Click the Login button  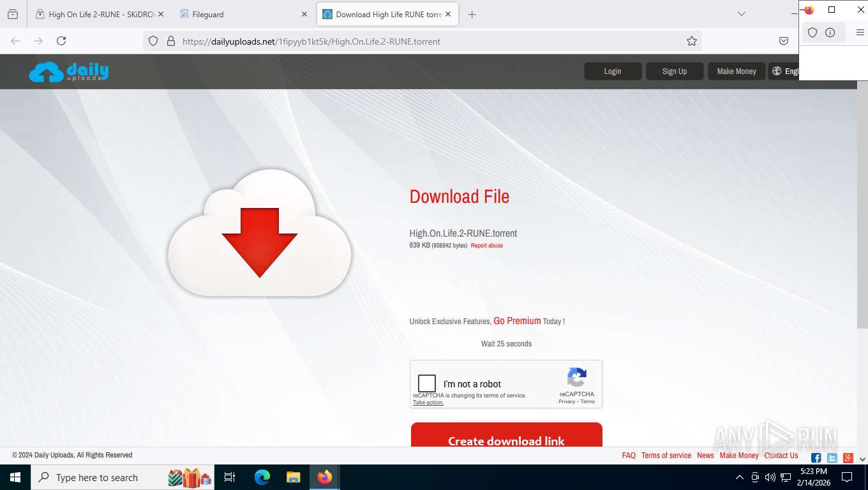pos(613,71)
